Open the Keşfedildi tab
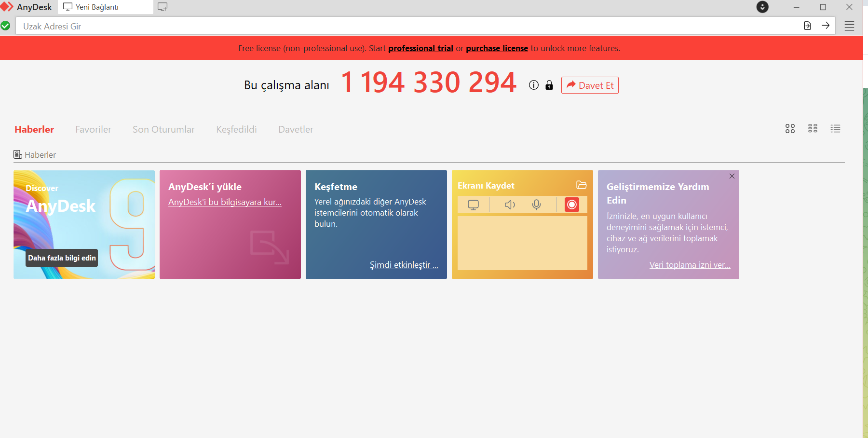The width and height of the screenshot is (868, 438). pyautogui.click(x=236, y=129)
